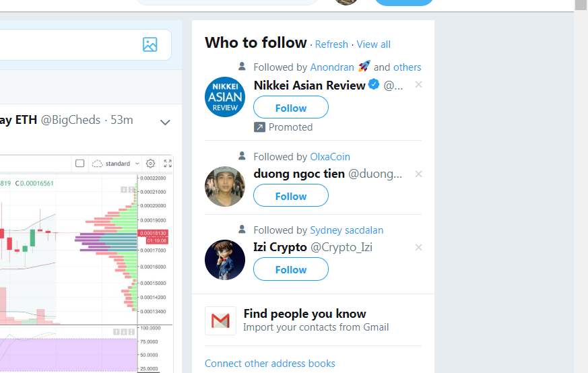Dismiss Izi Crypto suggestion
This screenshot has width=588, height=373.
point(418,247)
